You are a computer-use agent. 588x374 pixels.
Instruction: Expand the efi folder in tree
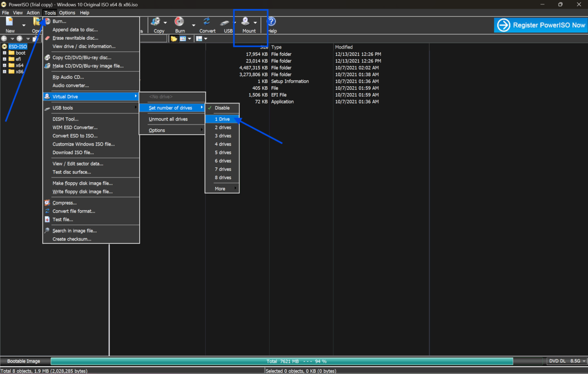[4, 59]
